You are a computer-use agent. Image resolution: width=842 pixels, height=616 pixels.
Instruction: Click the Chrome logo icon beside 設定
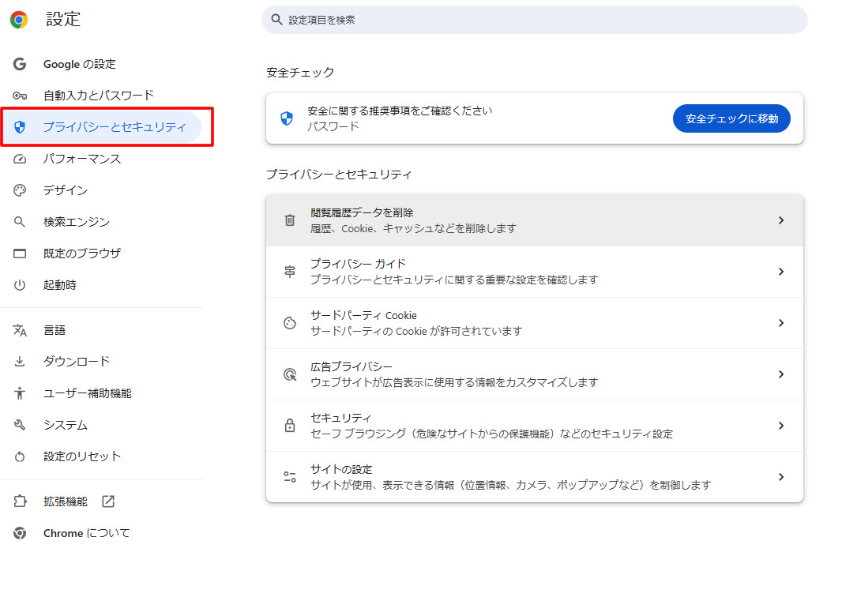(x=19, y=20)
